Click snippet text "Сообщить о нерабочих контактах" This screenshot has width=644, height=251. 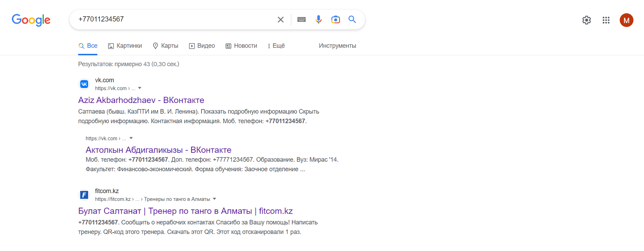(x=168, y=222)
